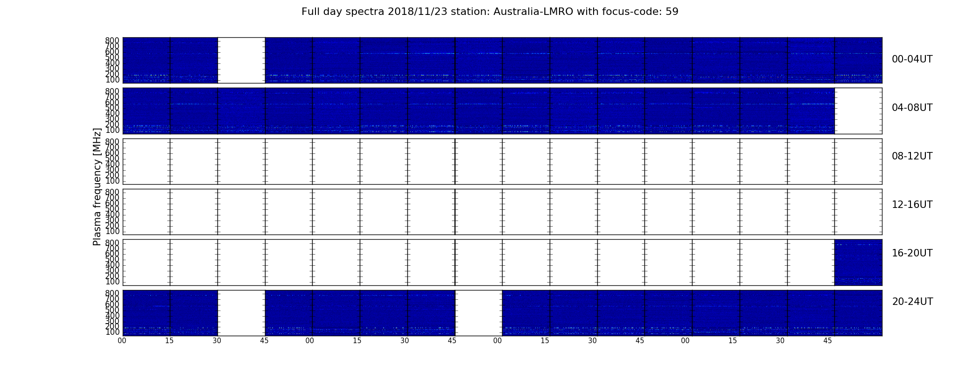The width and height of the screenshot is (980, 373).
Task: Click the empty 08-12UT plot axes
Action: pos(502,161)
